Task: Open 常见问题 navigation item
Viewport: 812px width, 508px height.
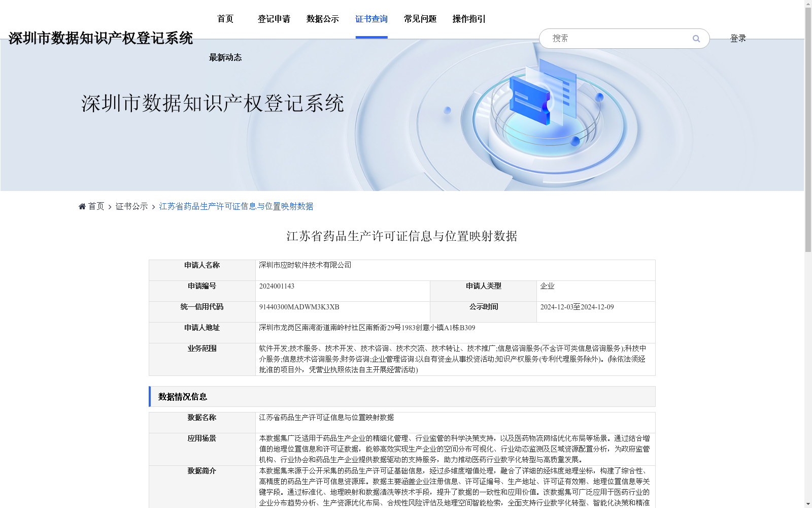Action: click(x=420, y=19)
